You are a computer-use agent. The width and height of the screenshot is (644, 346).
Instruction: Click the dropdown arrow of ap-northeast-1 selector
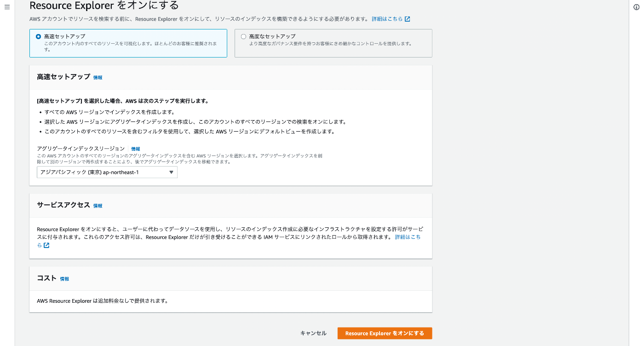pos(171,172)
